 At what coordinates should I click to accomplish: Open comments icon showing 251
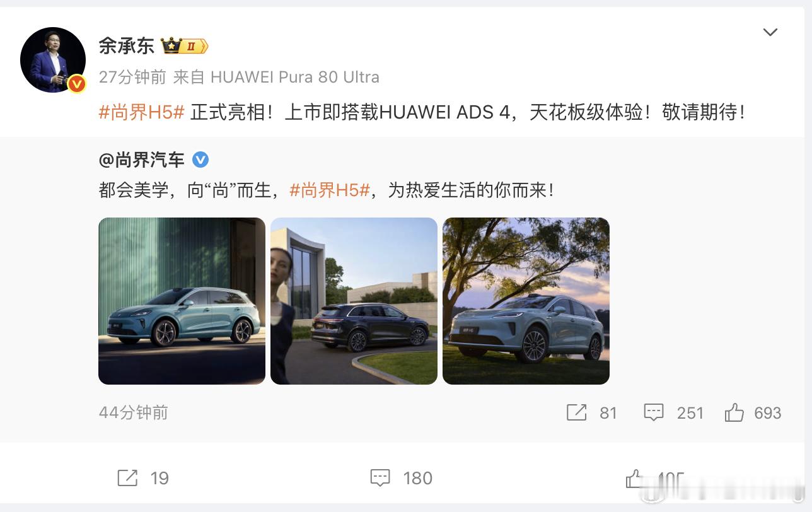coord(654,412)
